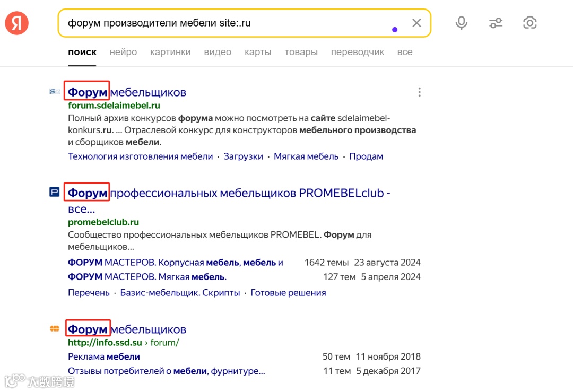Viewport: 573px width, 392px height.
Task: Open Отзывы потребителей о мебели link
Action: click(166, 371)
